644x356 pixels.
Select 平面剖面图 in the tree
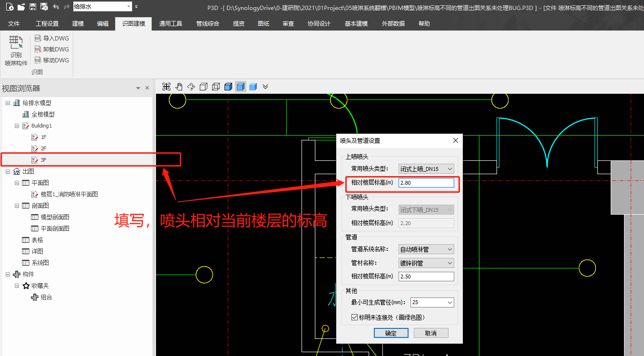click(x=55, y=228)
